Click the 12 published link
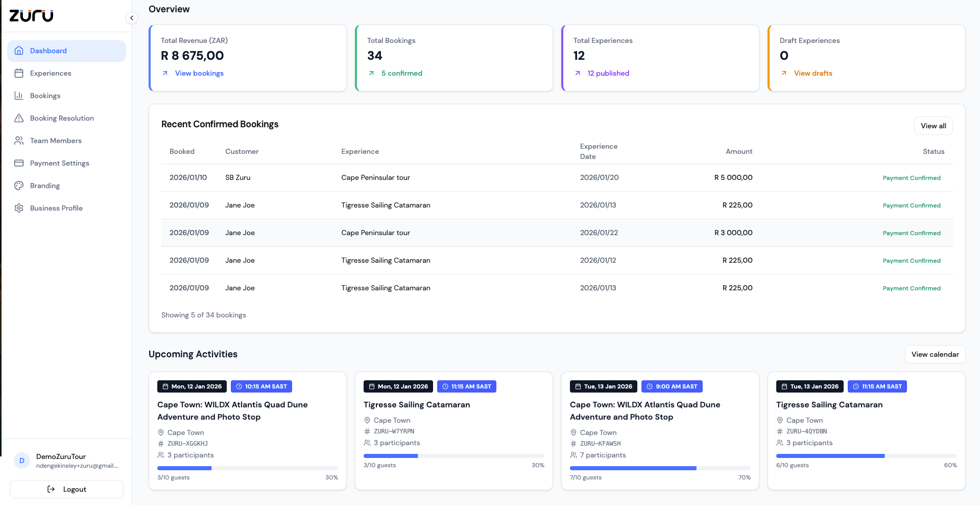This screenshot has width=980, height=505. click(x=608, y=73)
